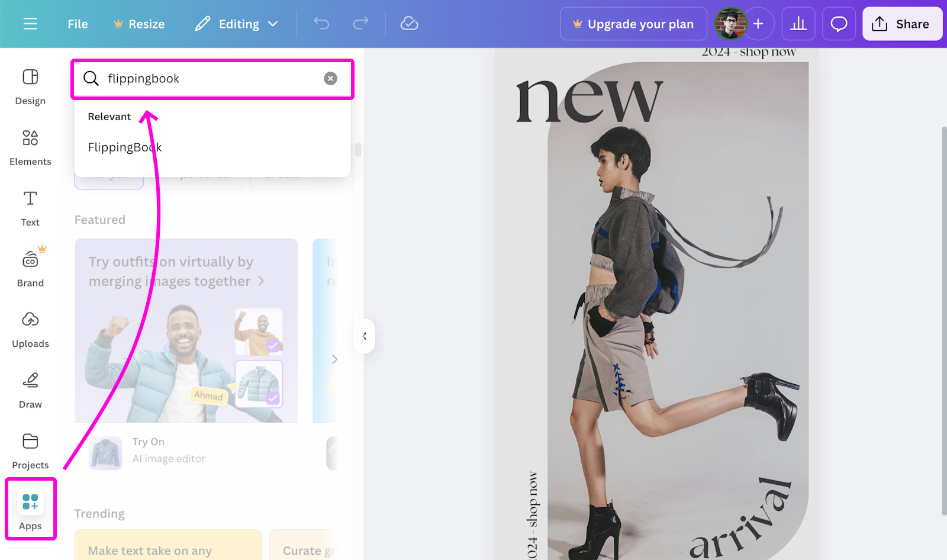Open the File menu

point(78,24)
